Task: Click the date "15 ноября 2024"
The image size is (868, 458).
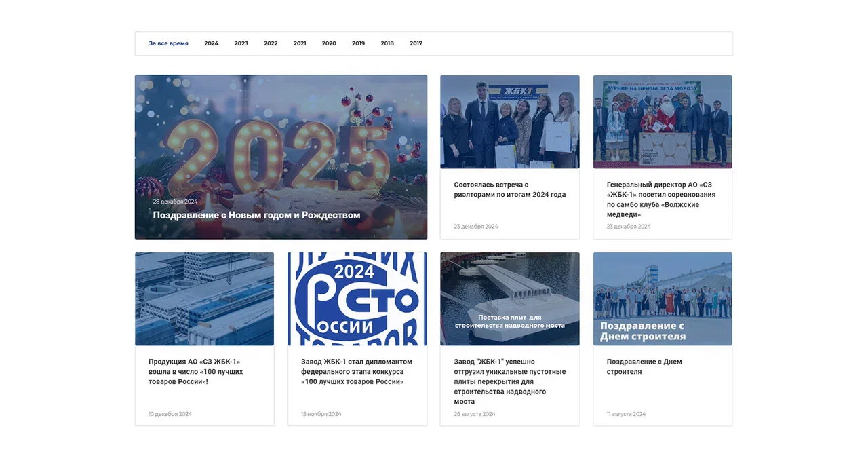Action: coord(321,414)
